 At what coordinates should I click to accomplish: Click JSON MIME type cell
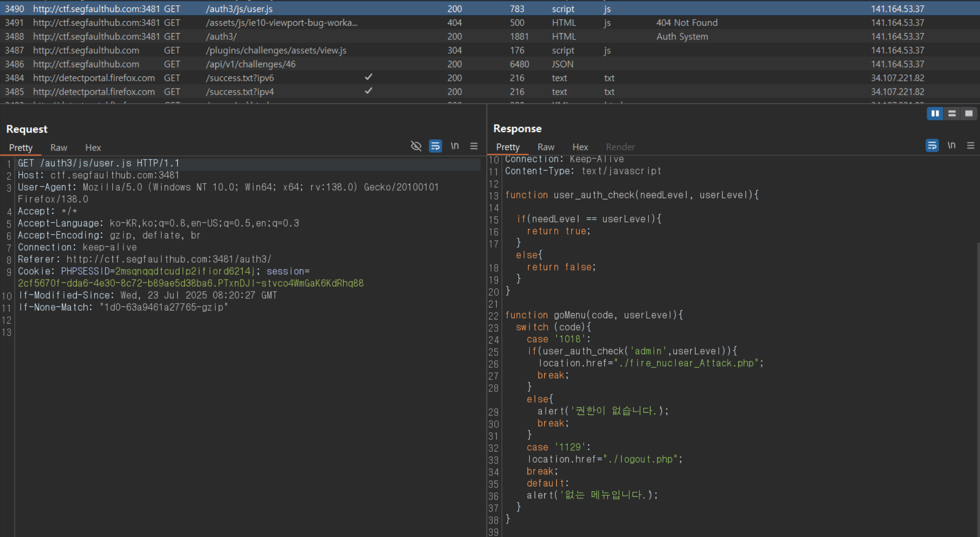tap(562, 64)
